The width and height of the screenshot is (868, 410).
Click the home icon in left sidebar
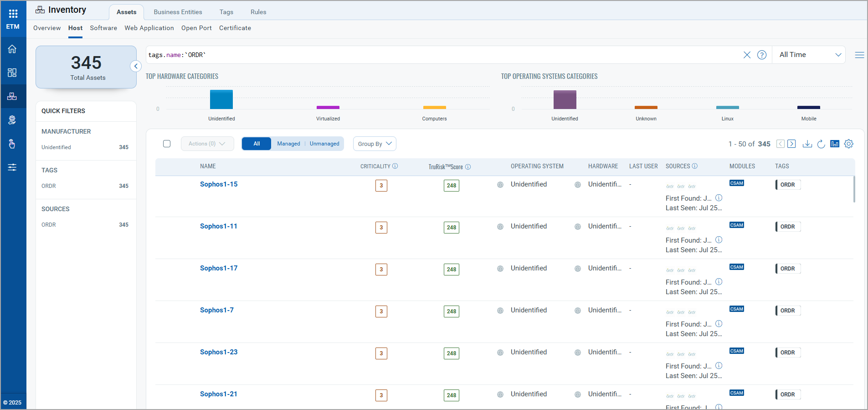12,49
